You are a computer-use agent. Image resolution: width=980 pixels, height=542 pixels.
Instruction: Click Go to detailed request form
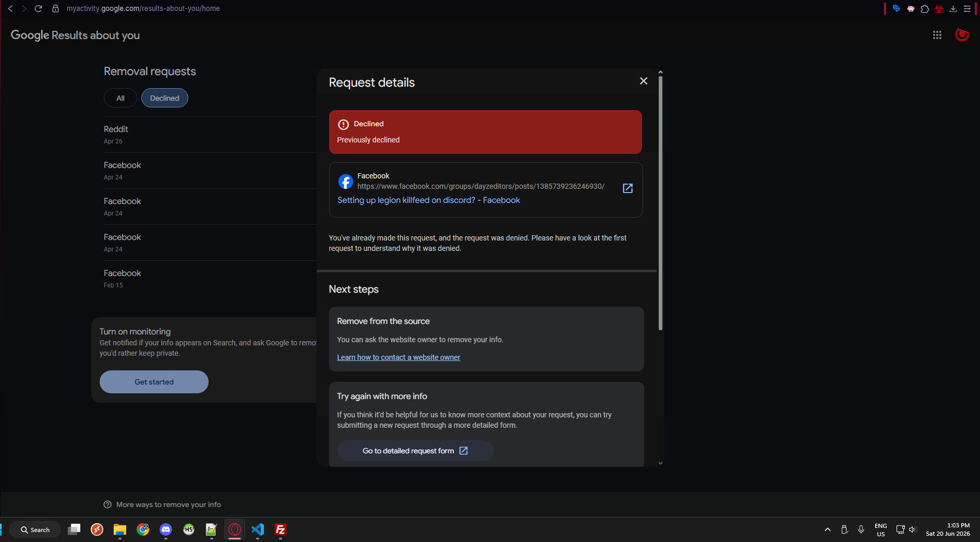415,451
